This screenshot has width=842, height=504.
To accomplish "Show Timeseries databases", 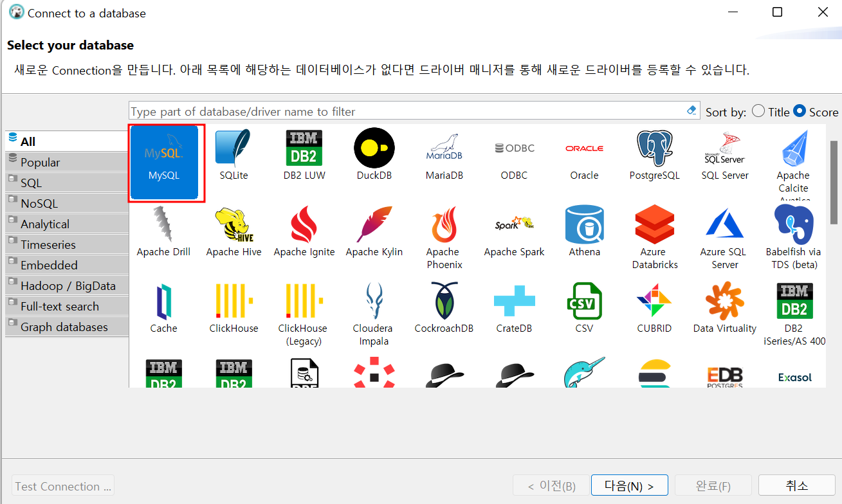I will 67,244.
